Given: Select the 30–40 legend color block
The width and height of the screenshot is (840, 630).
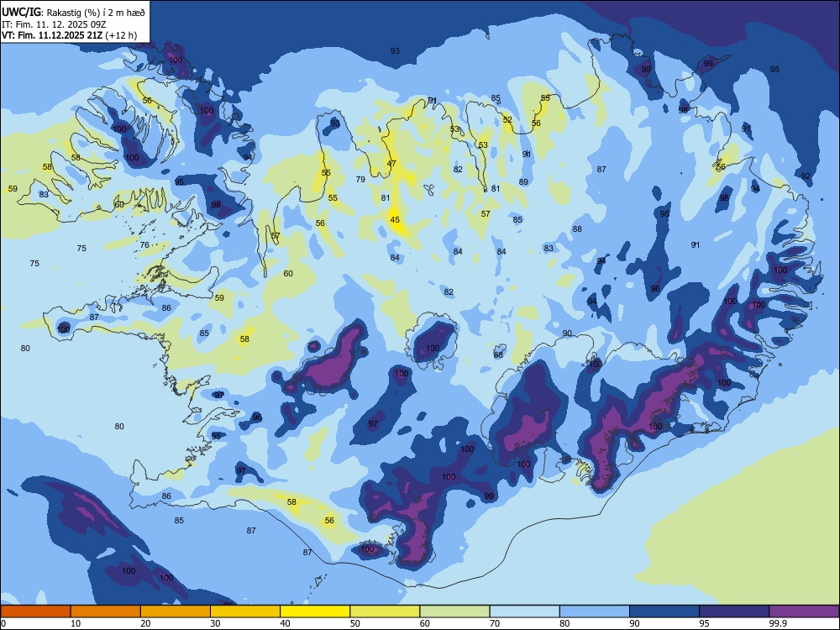Looking at the screenshot, I should pyautogui.click(x=245, y=612).
